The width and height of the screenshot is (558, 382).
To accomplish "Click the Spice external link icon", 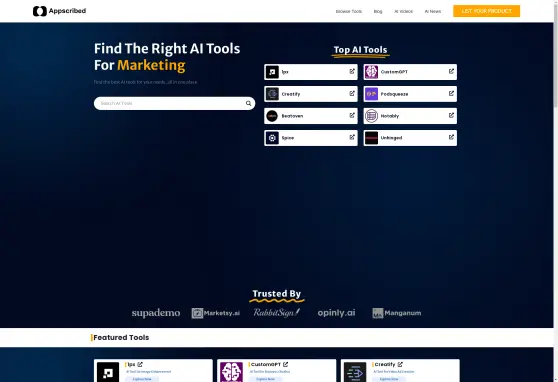I will click(352, 137).
